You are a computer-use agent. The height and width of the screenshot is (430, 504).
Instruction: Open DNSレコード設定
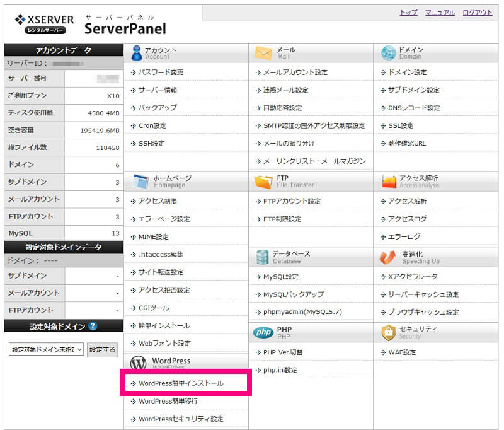click(414, 108)
